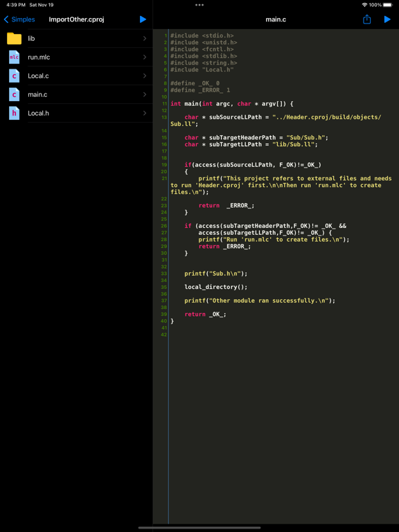Tap the lib folder icon

pyautogui.click(x=15, y=38)
